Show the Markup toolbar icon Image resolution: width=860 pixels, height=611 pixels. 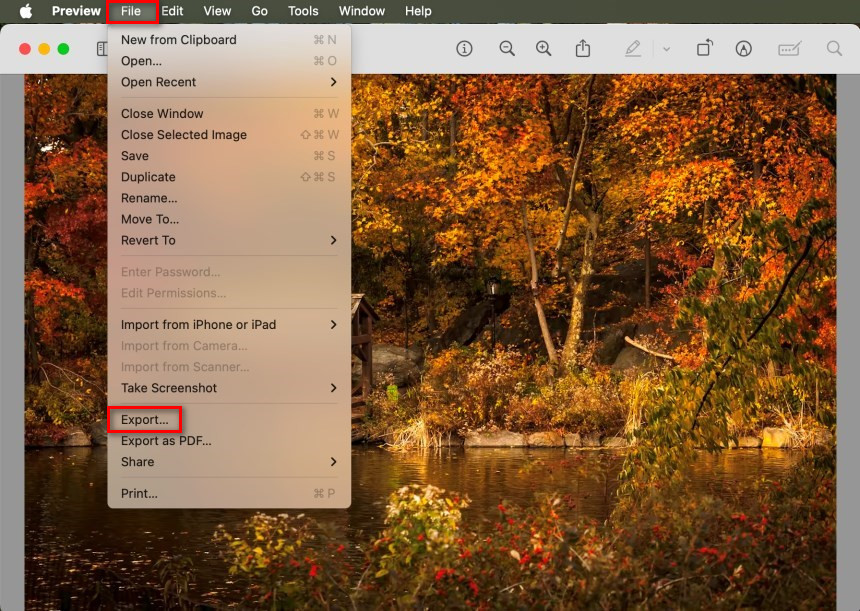pos(789,47)
